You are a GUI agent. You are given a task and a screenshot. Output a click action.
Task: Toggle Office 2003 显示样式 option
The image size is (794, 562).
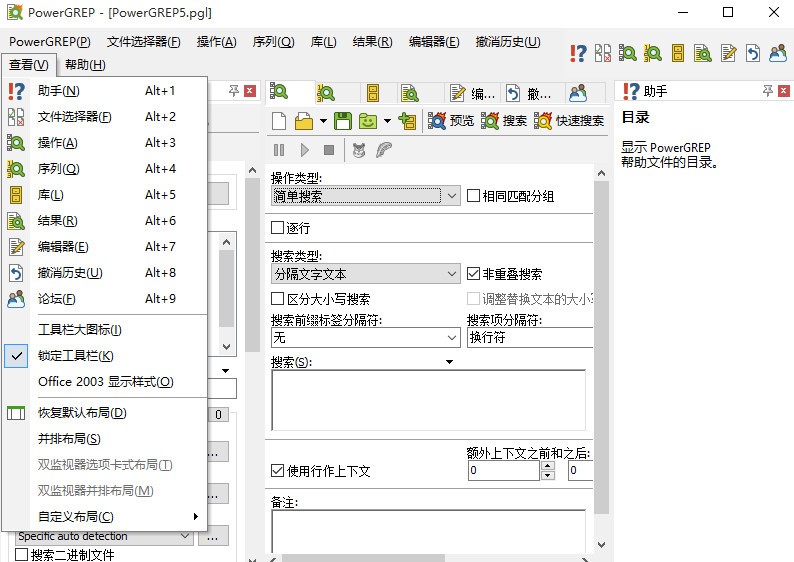pyautogui.click(x=105, y=382)
